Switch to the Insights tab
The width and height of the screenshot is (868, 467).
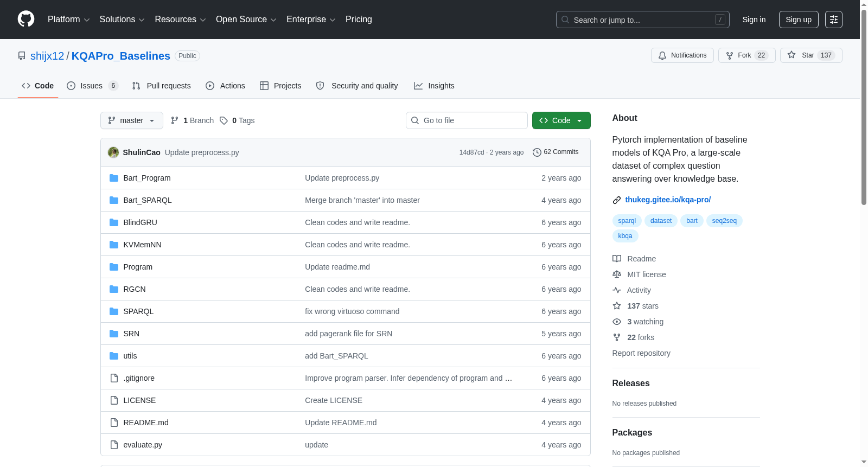434,86
